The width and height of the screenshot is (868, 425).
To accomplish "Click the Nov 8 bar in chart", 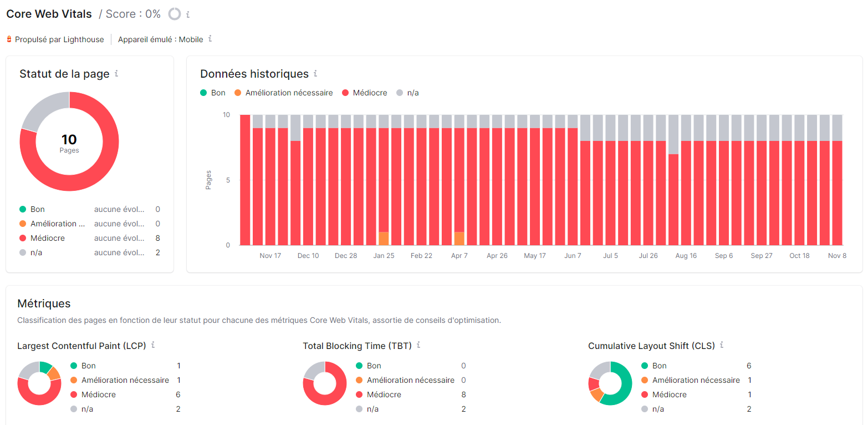I will pos(837,180).
